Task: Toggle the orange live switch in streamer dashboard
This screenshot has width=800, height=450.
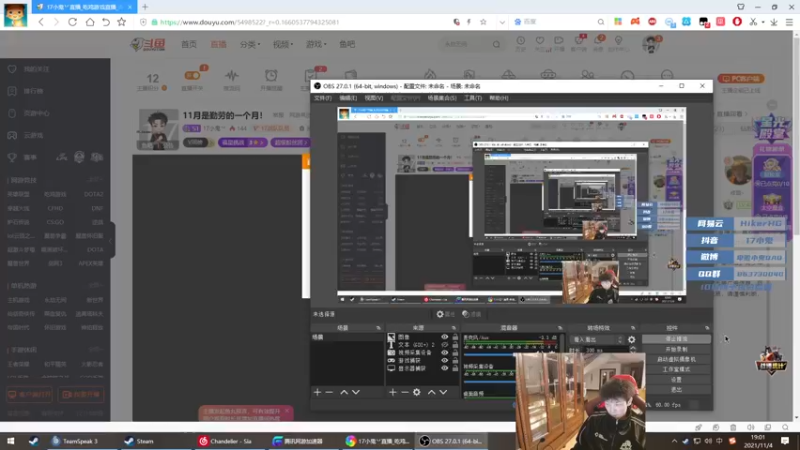Action: pos(192,76)
